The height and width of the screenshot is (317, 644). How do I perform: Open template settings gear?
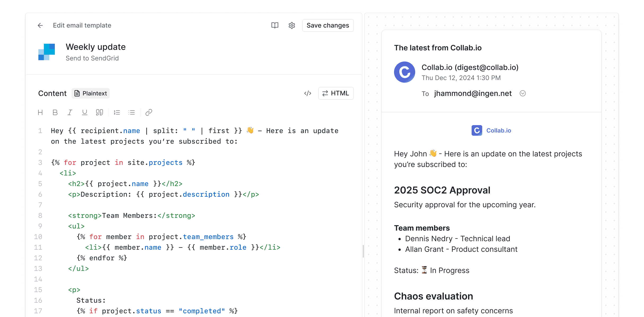pos(291,25)
